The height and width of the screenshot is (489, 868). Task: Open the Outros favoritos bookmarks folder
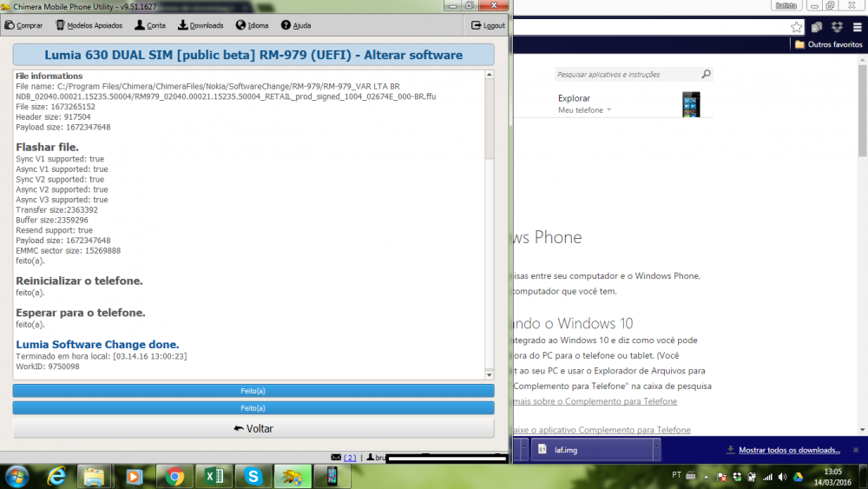(829, 44)
